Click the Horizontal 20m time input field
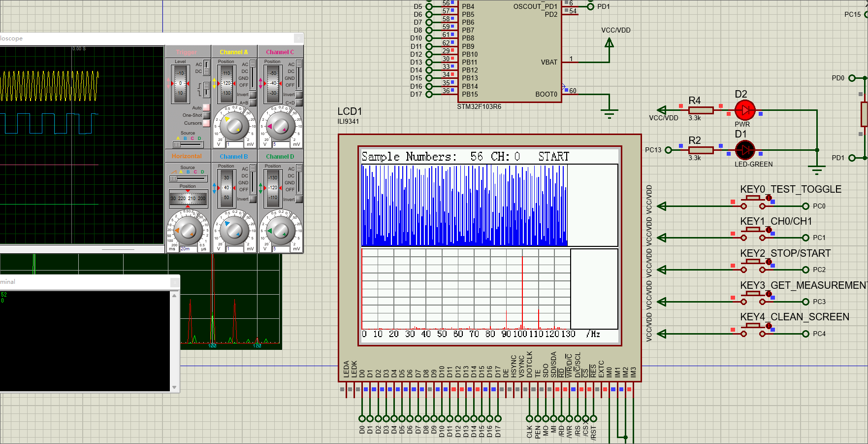868x444 pixels. [189, 249]
